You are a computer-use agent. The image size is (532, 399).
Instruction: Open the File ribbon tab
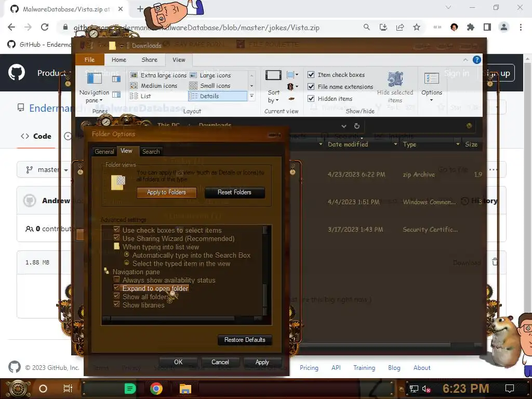(89, 60)
